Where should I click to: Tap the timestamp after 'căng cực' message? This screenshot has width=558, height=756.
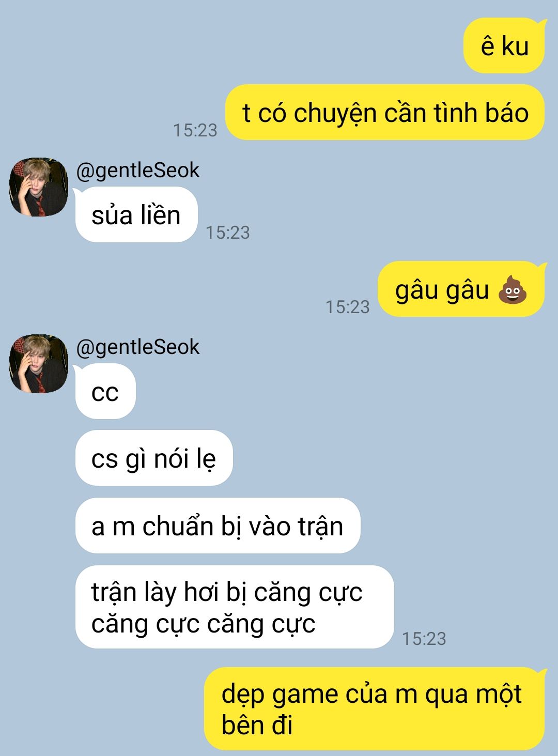(x=424, y=639)
